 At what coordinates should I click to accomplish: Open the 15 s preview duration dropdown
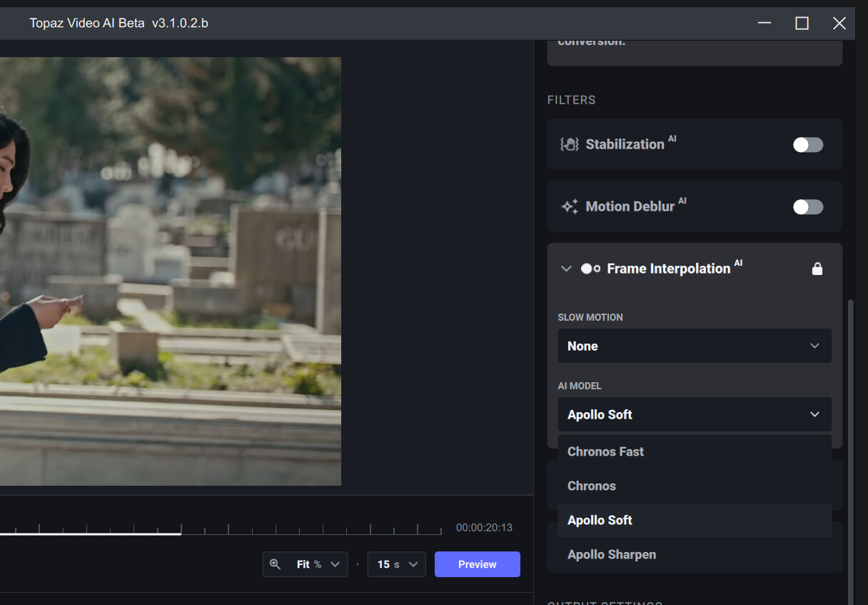pos(397,564)
